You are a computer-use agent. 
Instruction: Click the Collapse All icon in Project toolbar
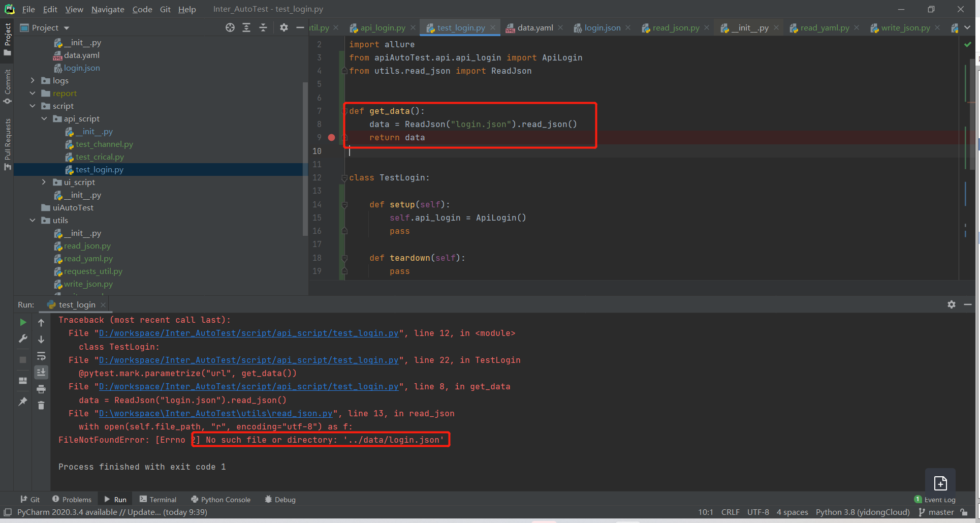263,27
